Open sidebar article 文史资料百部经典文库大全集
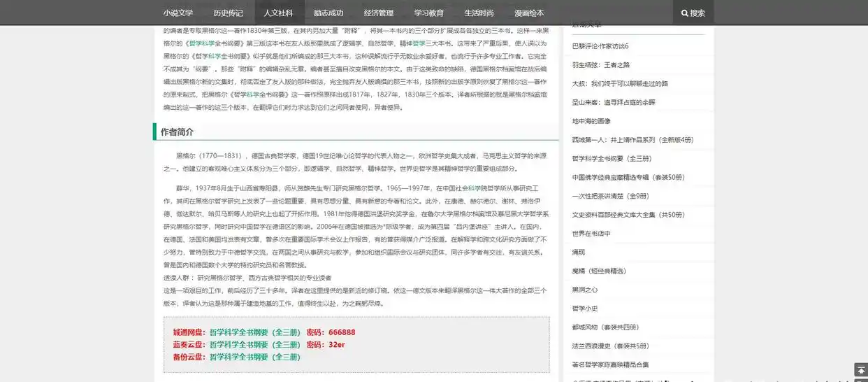 628,215
